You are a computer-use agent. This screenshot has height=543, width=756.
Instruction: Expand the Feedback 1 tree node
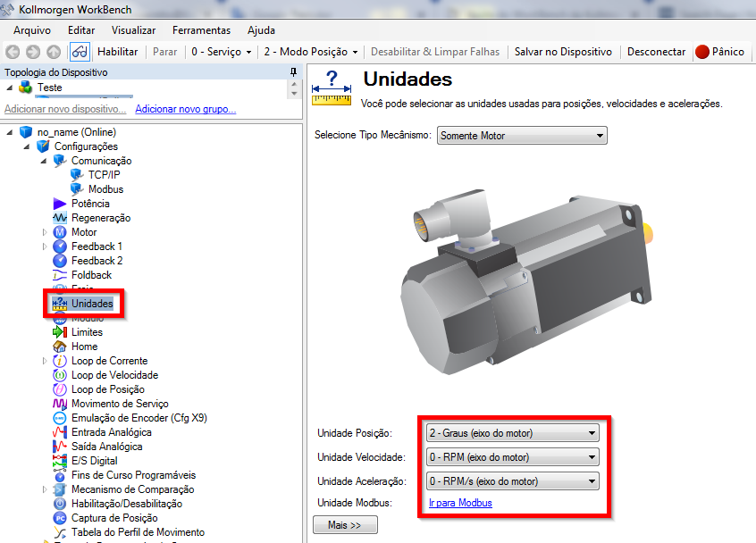[45, 246]
